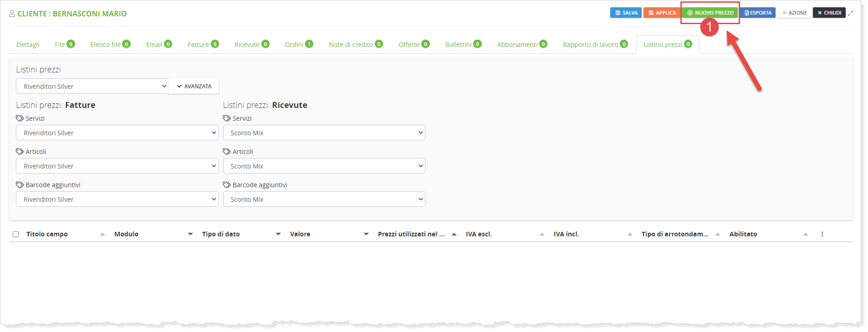Open the Note di credito tab
The width and height of the screenshot is (868, 332).
tap(355, 45)
